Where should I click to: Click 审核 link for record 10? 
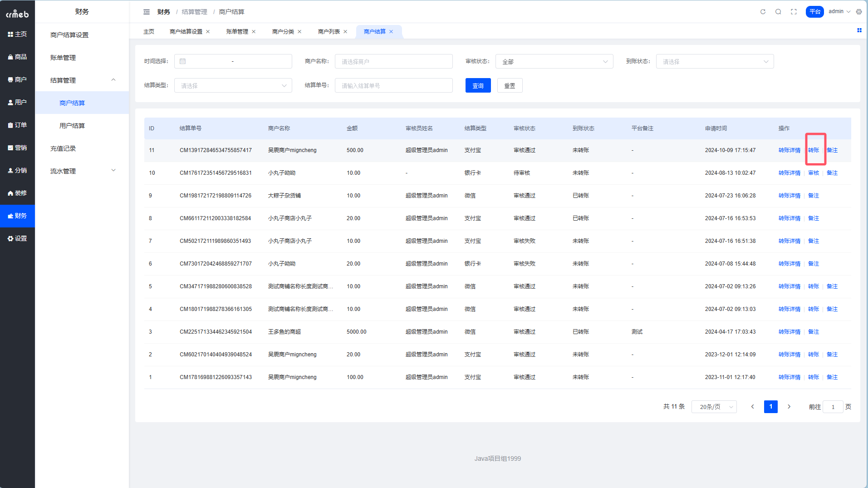814,173
